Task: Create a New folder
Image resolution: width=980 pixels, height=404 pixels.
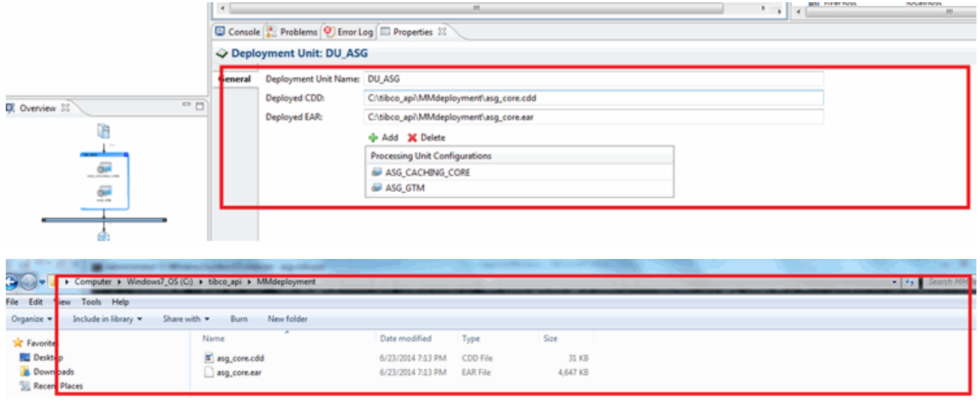Action: [287, 319]
